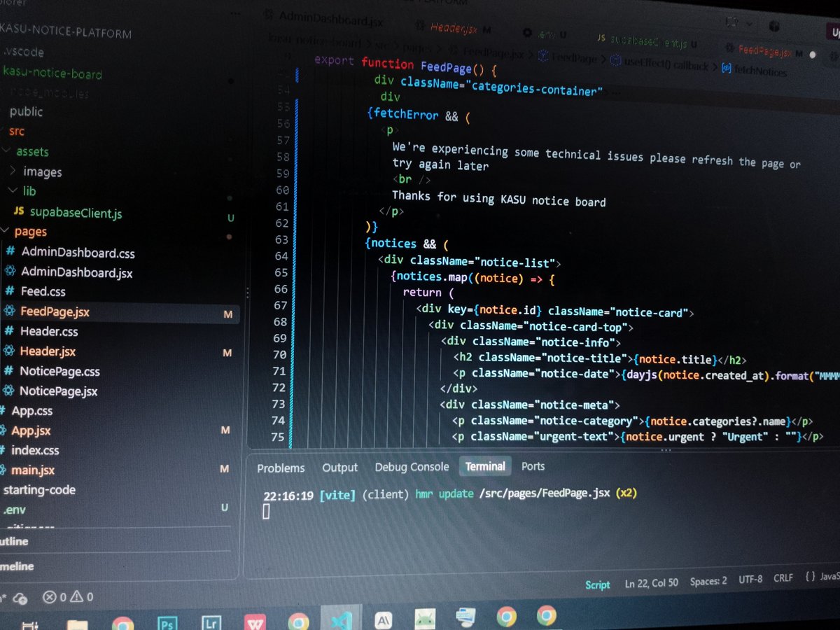Image resolution: width=840 pixels, height=630 pixels.
Task: Click the errors and warnings status bar indicator
Action: tap(68, 597)
